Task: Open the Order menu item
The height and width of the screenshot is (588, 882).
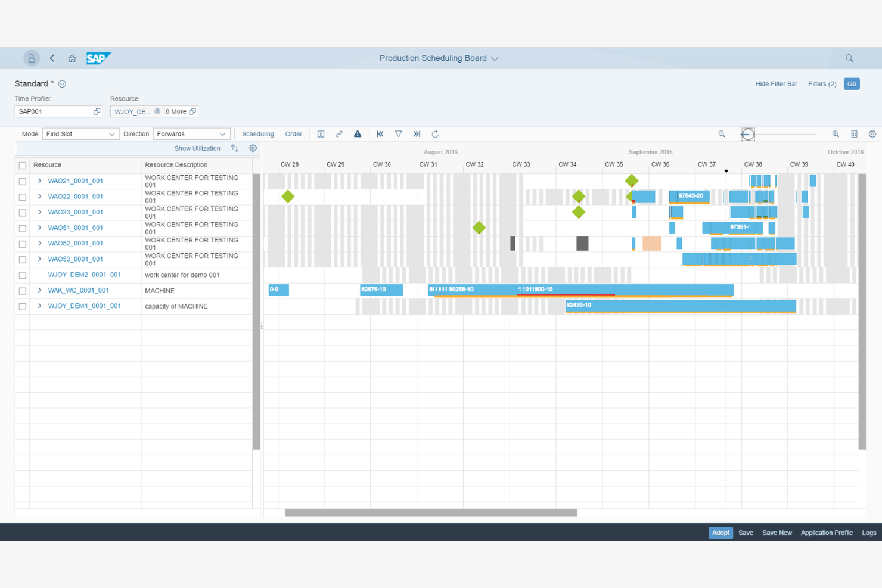Action: click(293, 133)
